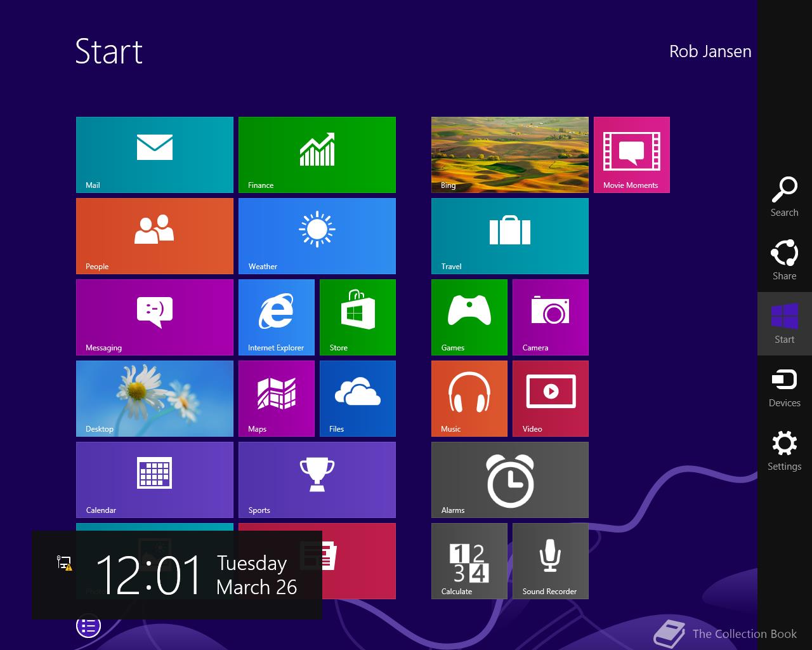This screenshot has height=650, width=812.
Task: Click the round list icon at bottom left
Action: [89, 627]
